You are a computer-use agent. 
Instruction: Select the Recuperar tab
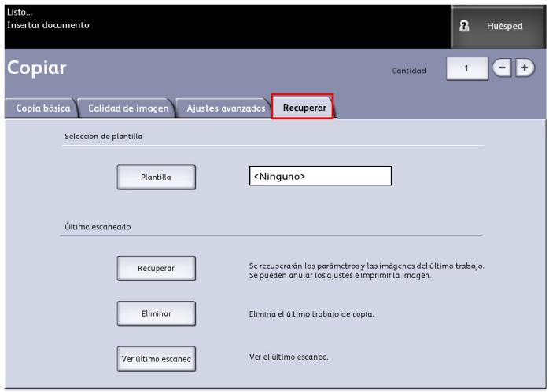(304, 107)
